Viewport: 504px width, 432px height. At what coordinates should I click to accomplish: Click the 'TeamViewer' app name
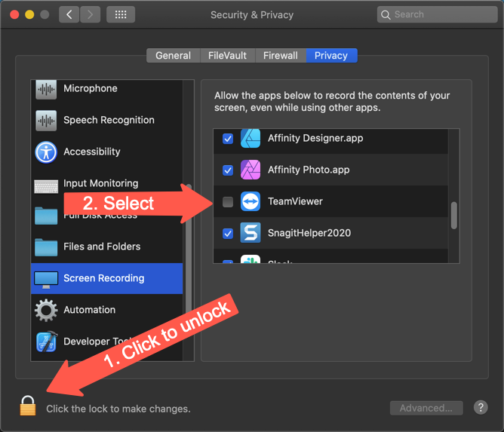tap(295, 201)
